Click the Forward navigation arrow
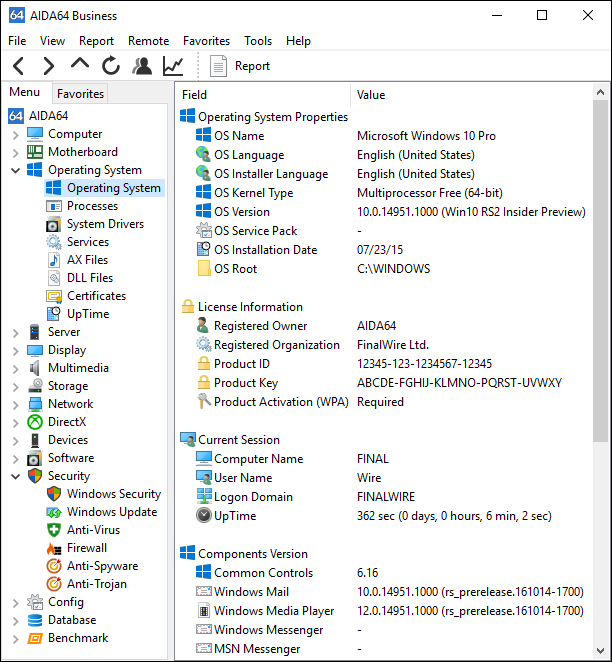Screen dimensions: 612x662 tap(49, 66)
